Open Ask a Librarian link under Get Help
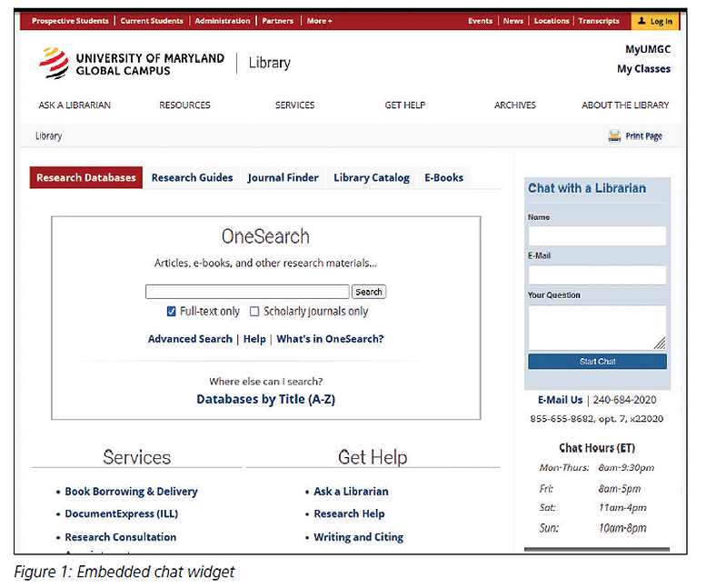Screen dimensions: 706x588 tap(351, 491)
